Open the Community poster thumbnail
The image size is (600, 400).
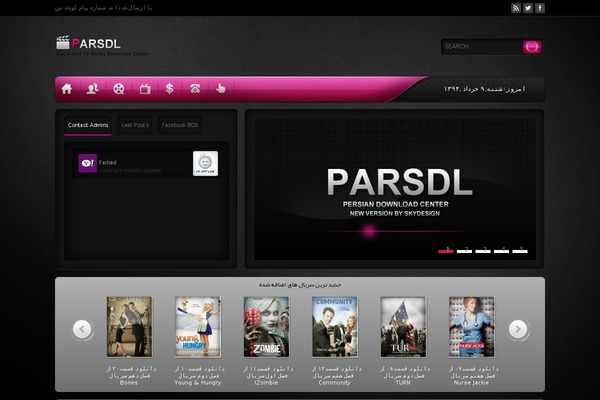coord(335,327)
